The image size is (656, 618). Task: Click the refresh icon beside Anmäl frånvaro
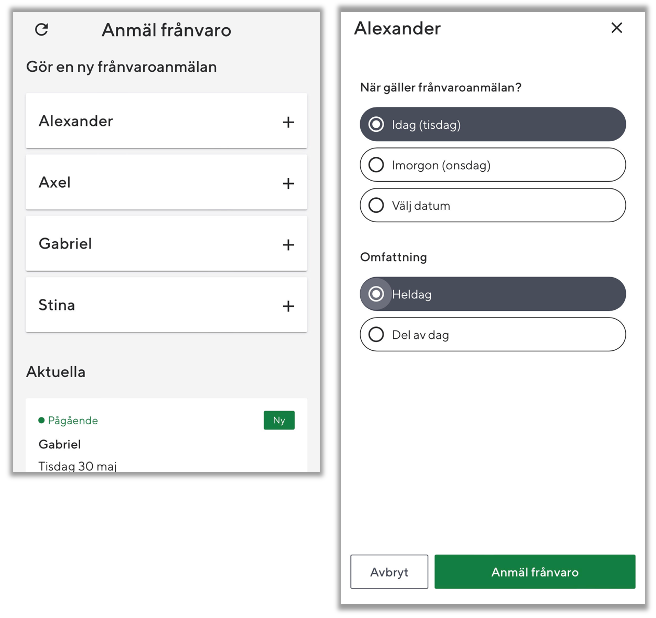coord(42,30)
